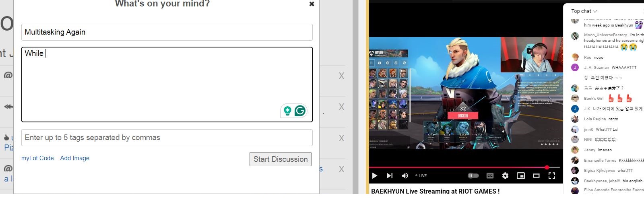Click the discussion title field 'Multitasking Again'
The height and width of the screenshot is (198, 644).
167,32
